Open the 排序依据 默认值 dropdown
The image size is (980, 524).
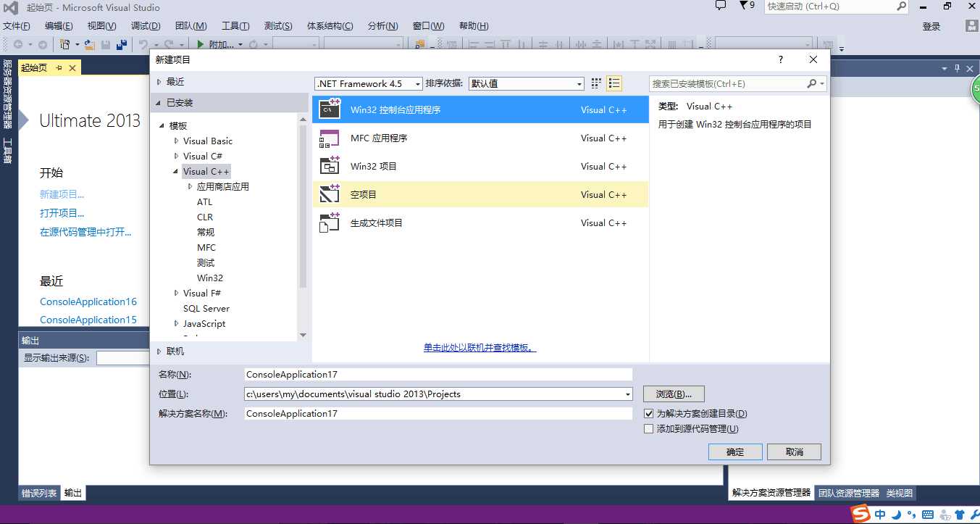click(x=527, y=83)
